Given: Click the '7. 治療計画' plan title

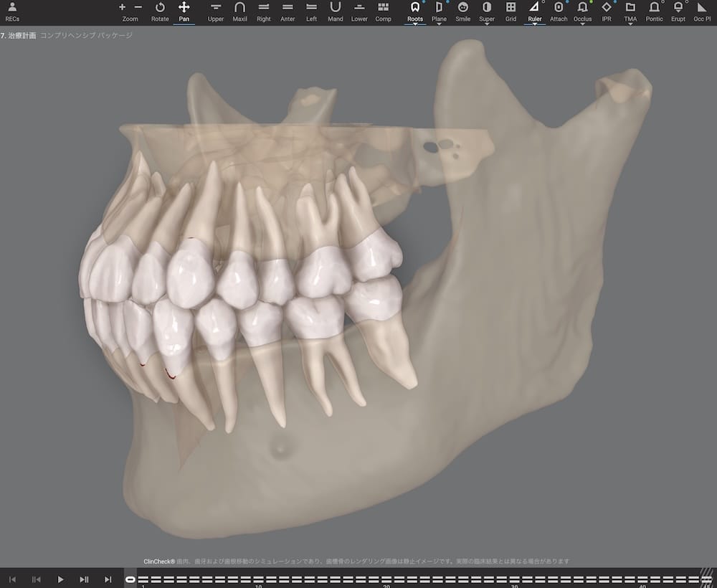Looking at the screenshot, I should click(19, 35).
